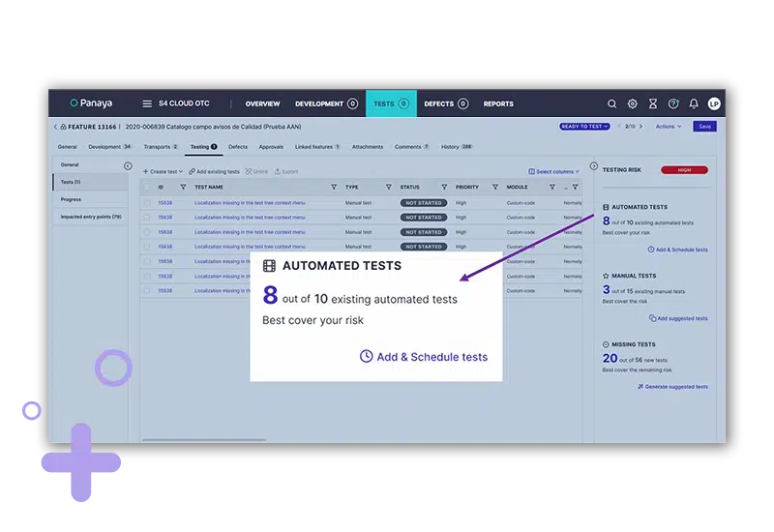Click the Unlink toolbar action
Image resolution: width=774 pixels, height=532 pixels.
tap(256, 172)
